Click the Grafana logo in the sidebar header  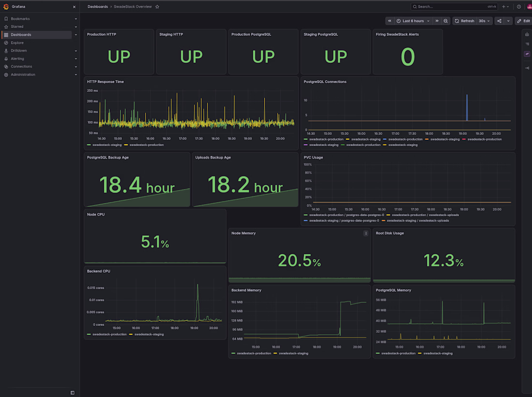click(x=6, y=7)
